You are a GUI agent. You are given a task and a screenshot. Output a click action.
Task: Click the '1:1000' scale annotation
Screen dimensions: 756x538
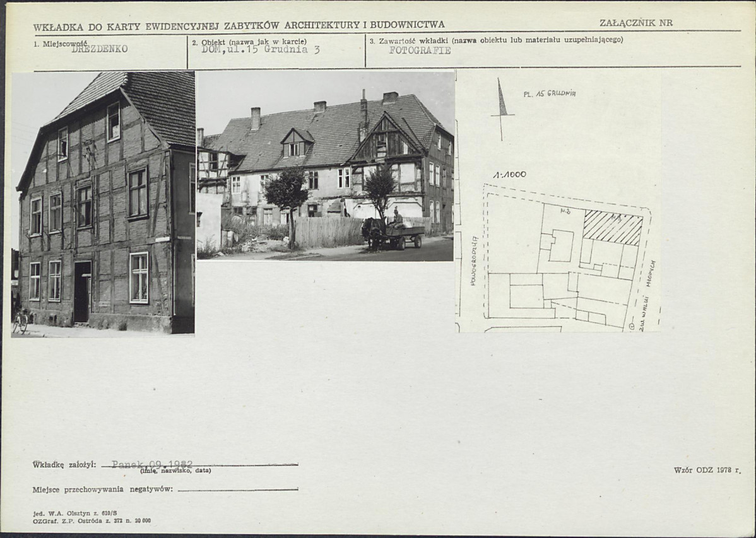[x=509, y=175]
